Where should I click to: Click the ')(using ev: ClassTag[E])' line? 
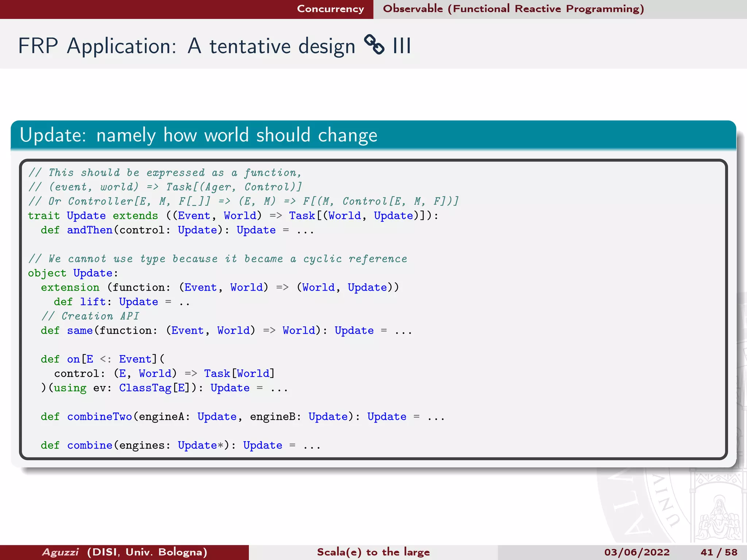[164, 388]
